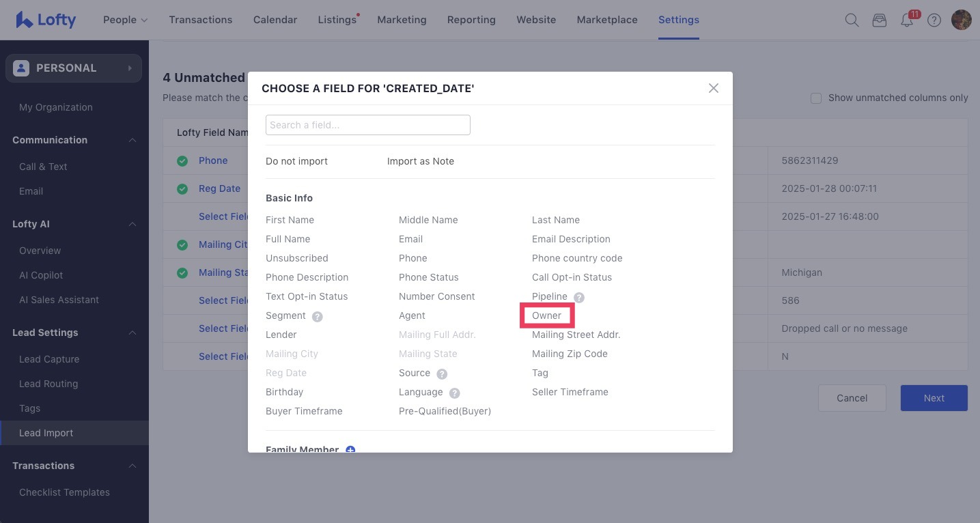Toggle Show unmatched columns only checkbox
Screen dimensions: 980x523
point(815,98)
